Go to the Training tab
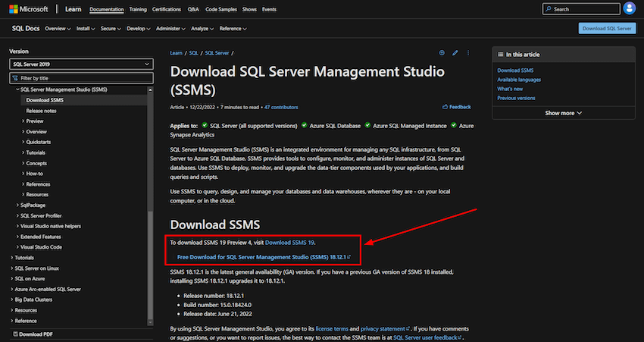Viewport: 644px width, 342px height. (138, 9)
